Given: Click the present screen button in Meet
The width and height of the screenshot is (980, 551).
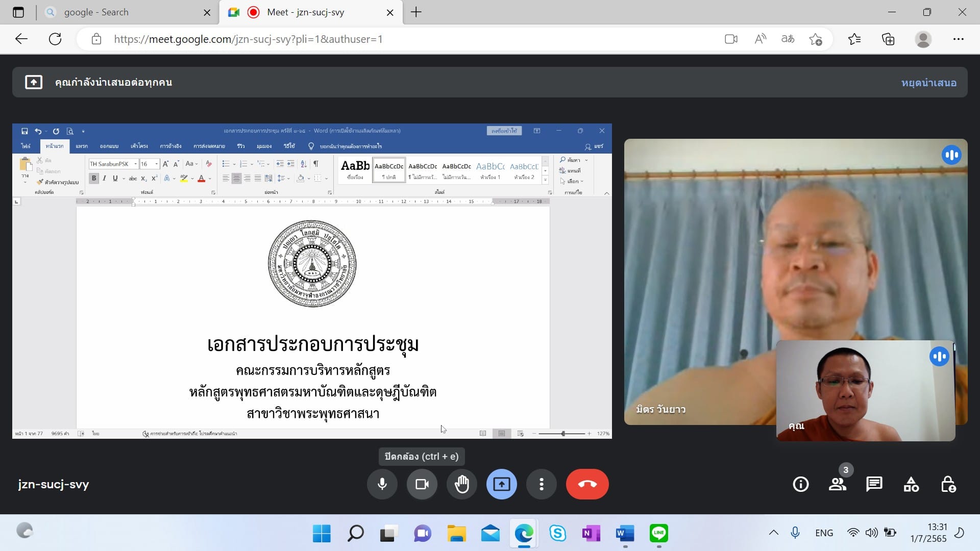Looking at the screenshot, I should 501,484.
